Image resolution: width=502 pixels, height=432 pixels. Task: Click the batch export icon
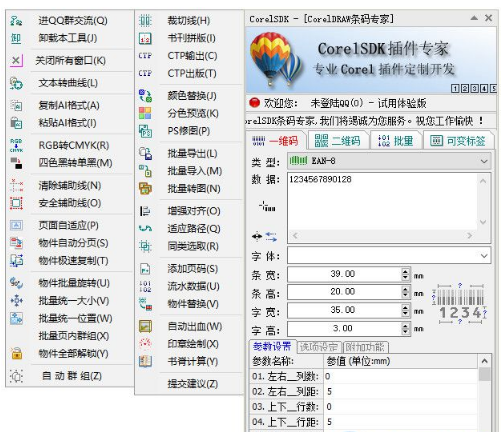[x=145, y=153]
